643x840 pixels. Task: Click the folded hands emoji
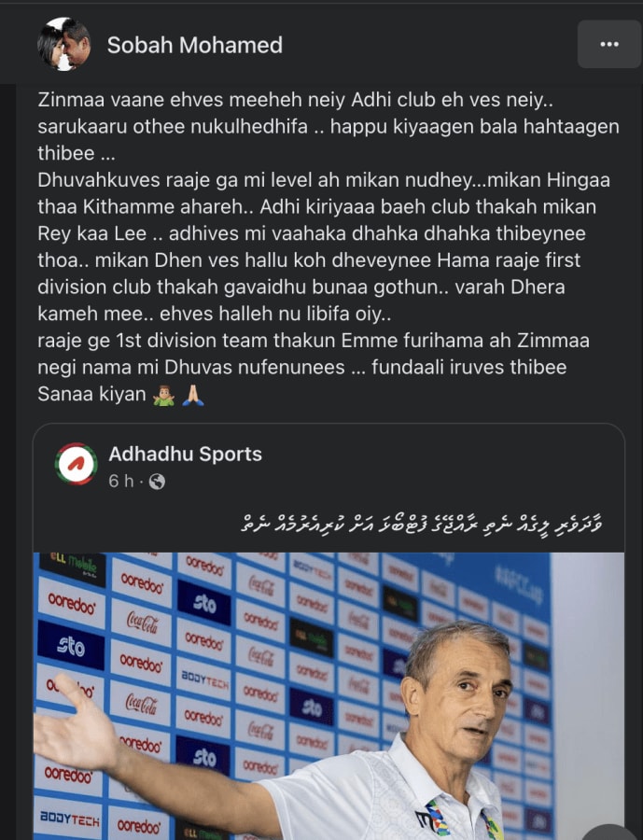(x=193, y=395)
